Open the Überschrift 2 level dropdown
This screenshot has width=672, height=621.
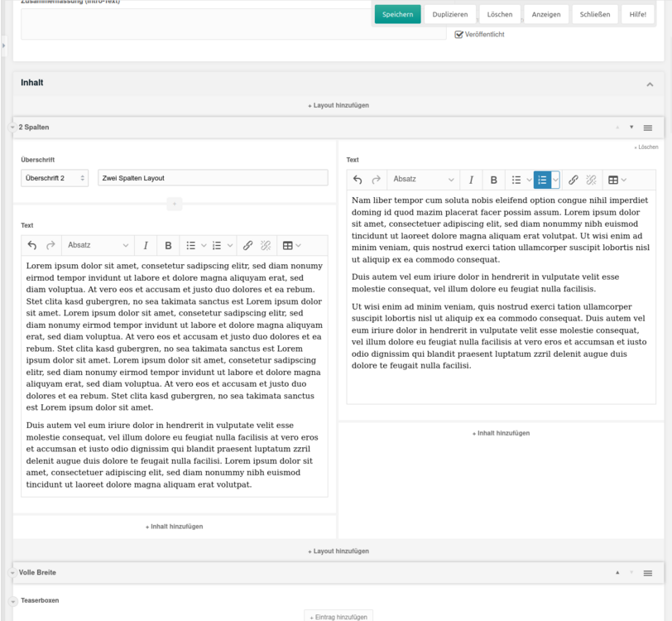(x=55, y=178)
